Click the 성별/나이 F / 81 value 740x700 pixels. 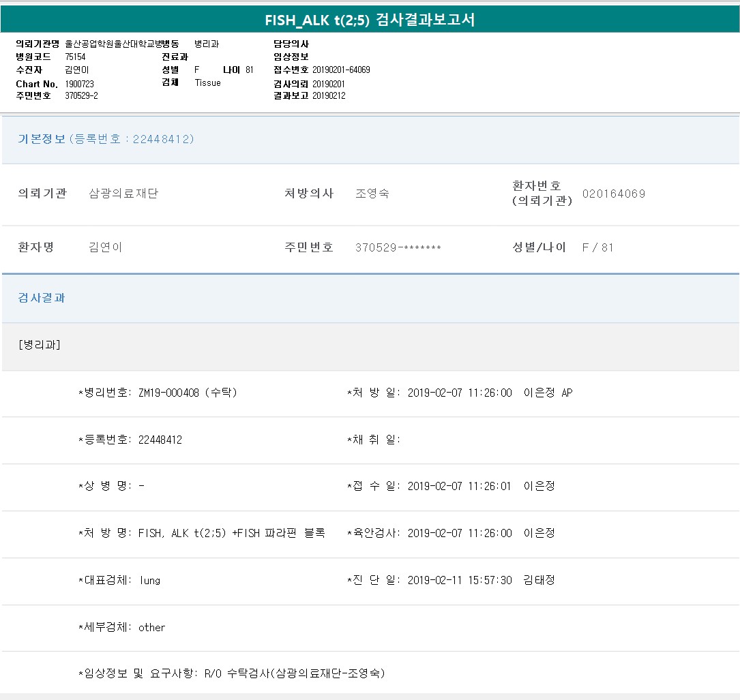pyautogui.click(x=597, y=247)
